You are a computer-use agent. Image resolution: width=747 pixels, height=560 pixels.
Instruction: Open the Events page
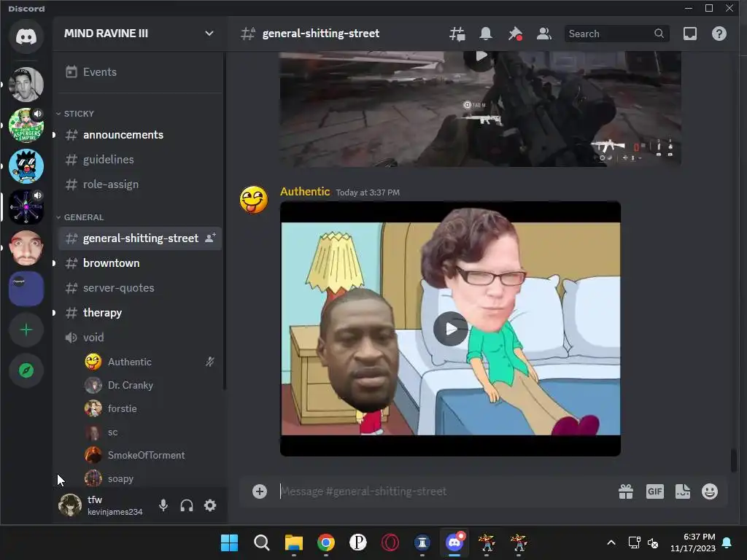coord(139,72)
